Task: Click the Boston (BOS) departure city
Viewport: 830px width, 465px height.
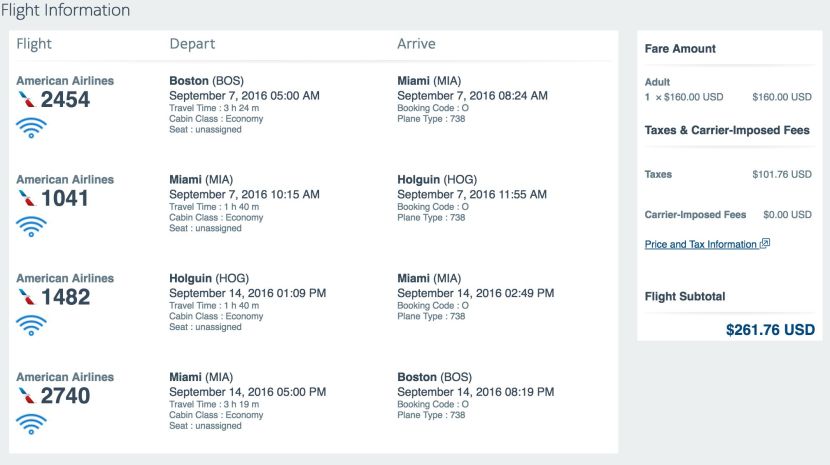Action: [x=206, y=81]
